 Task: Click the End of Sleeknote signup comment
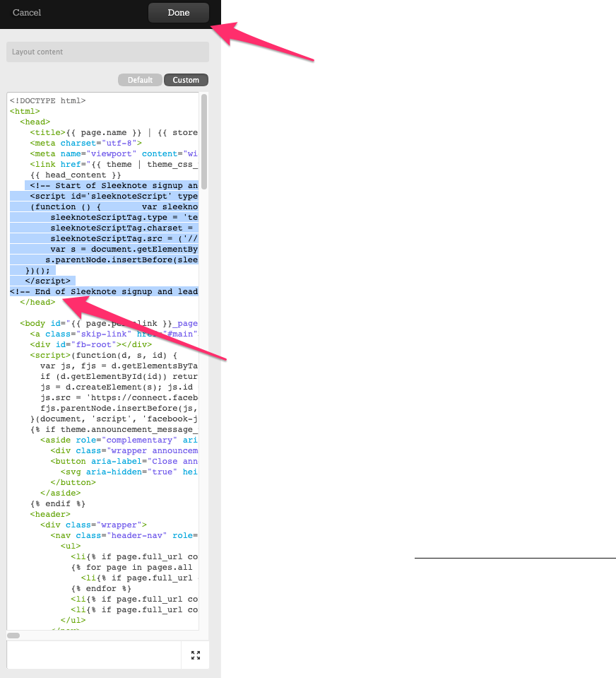coord(104,291)
